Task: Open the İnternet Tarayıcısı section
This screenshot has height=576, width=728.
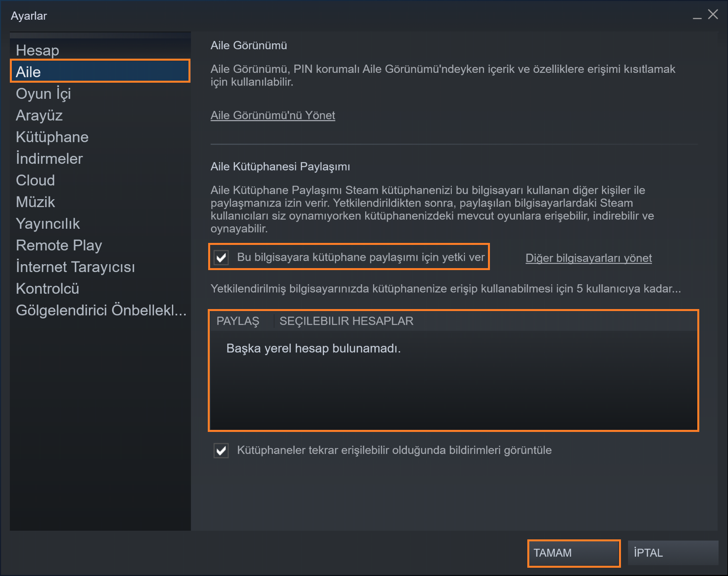Action: coord(75,267)
